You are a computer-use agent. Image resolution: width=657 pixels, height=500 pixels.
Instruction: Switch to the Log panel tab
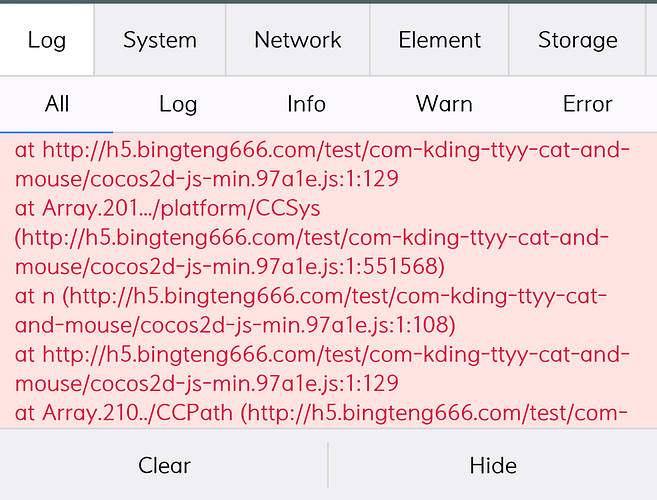[47, 41]
